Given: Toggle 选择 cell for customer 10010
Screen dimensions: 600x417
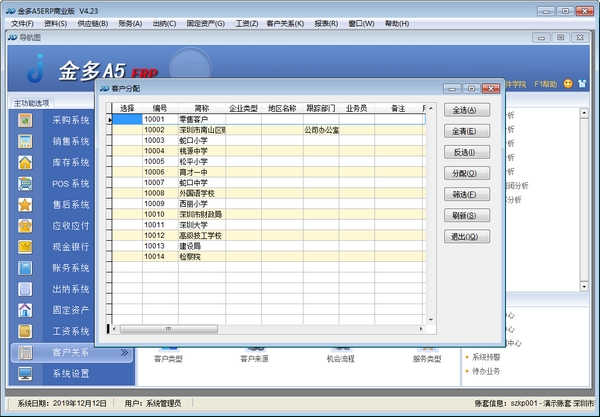Looking at the screenshot, I should click(127, 214).
